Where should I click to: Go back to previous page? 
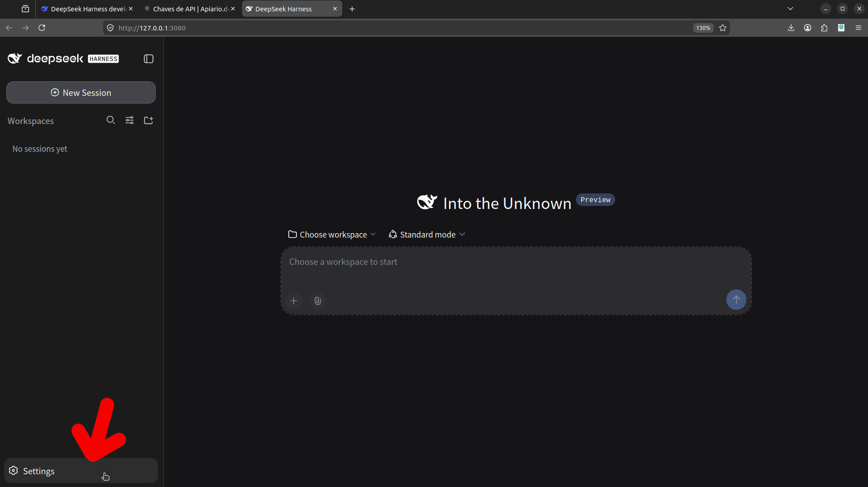coord(9,28)
